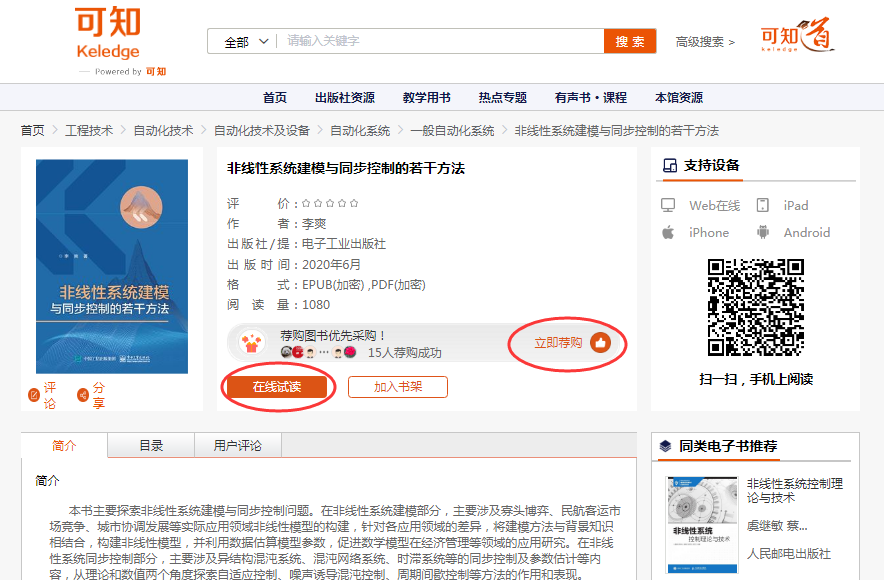Screen dimensions: 884x580
Task: Open 有声书·课程 navigation menu item
Action: (591, 97)
